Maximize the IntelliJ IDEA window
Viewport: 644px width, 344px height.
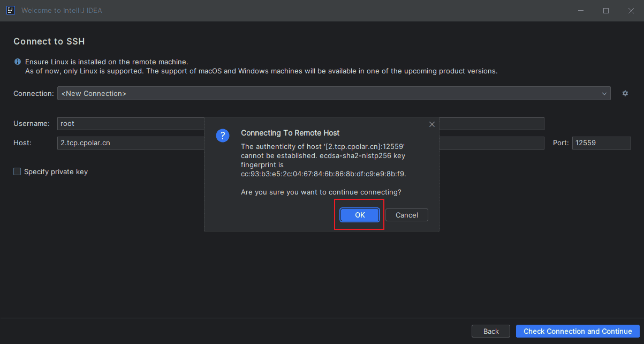point(605,10)
